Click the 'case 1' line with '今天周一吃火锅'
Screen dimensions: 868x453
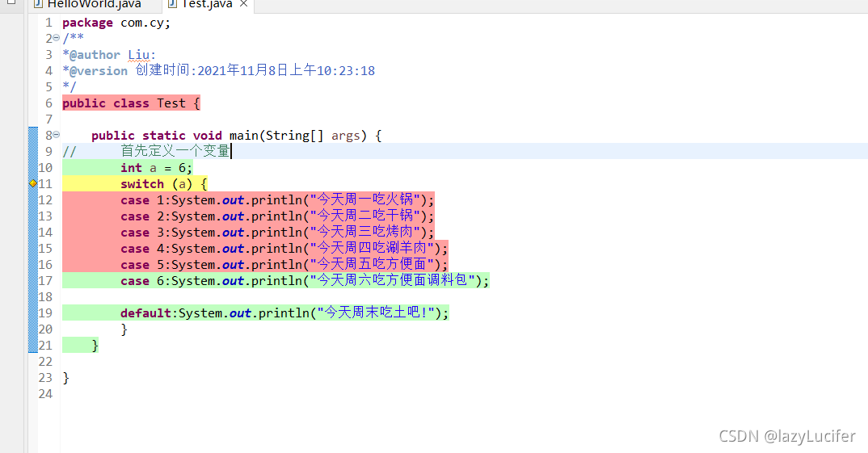point(277,200)
